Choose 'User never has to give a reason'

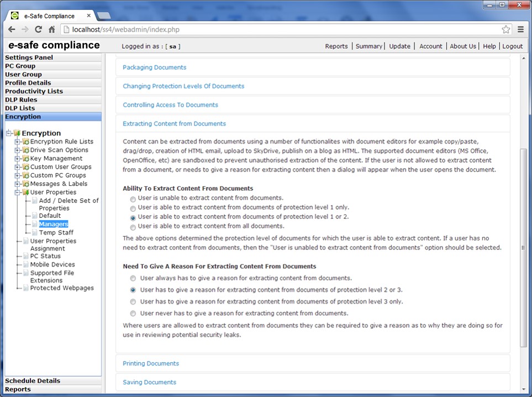click(x=133, y=314)
